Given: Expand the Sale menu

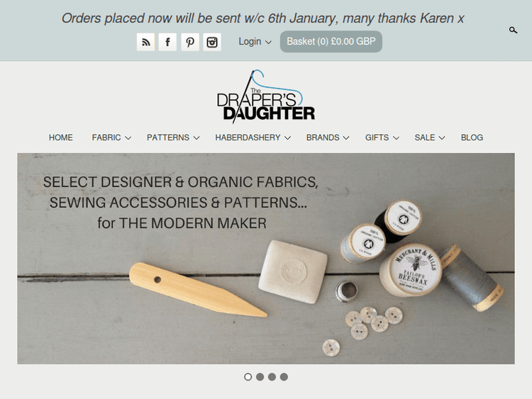Looking at the screenshot, I should [430, 137].
